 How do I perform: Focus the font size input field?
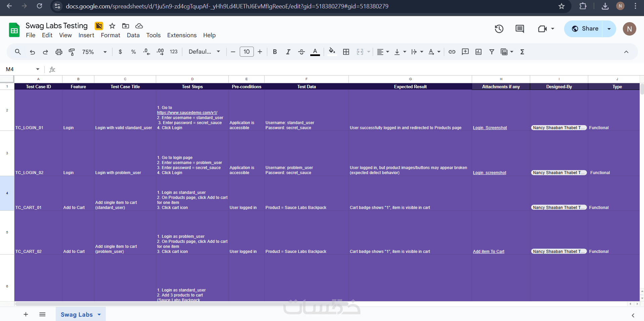(x=247, y=52)
